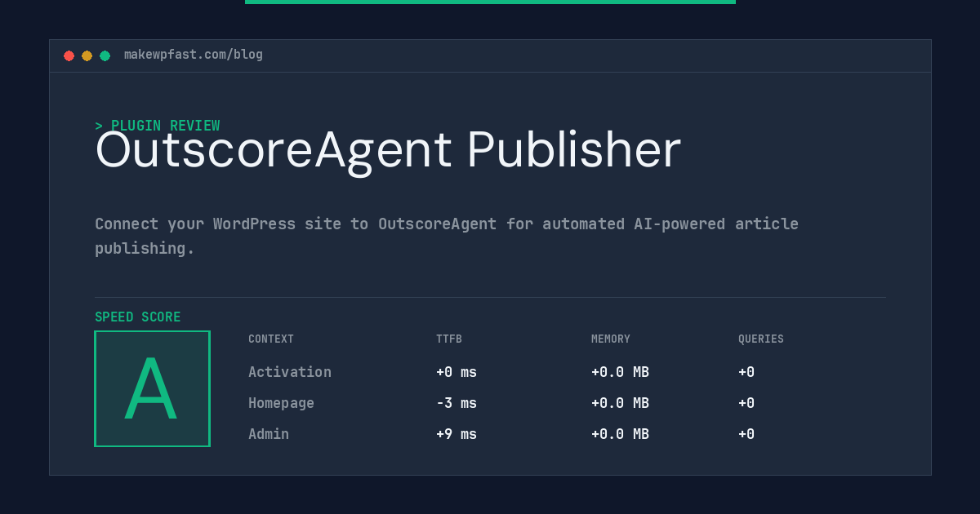
Task: Click the TTFB column header
Action: pos(449,339)
